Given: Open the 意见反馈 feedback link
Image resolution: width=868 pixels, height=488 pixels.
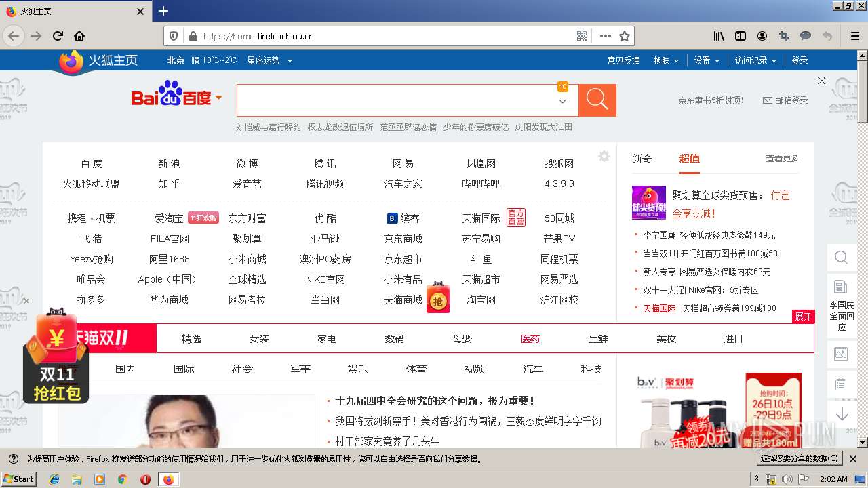Looking at the screenshot, I should pos(623,60).
